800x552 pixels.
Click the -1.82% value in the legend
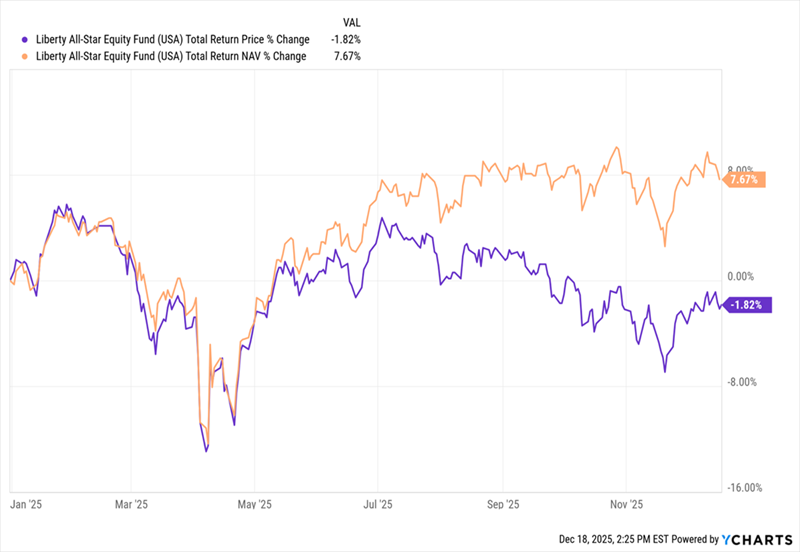click(344, 39)
